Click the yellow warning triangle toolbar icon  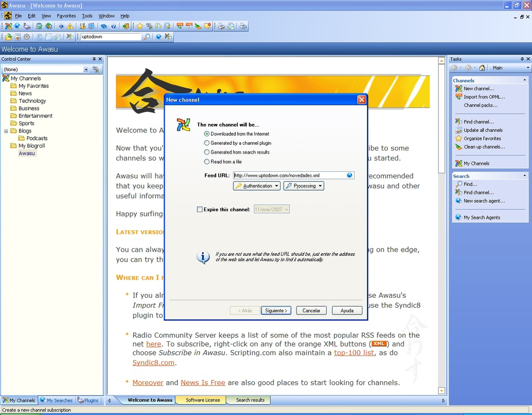tap(70, 26)
